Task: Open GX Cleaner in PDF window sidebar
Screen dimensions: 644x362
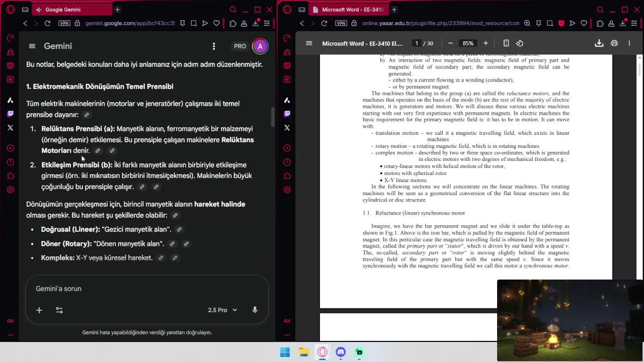Action: pos(287,52)
